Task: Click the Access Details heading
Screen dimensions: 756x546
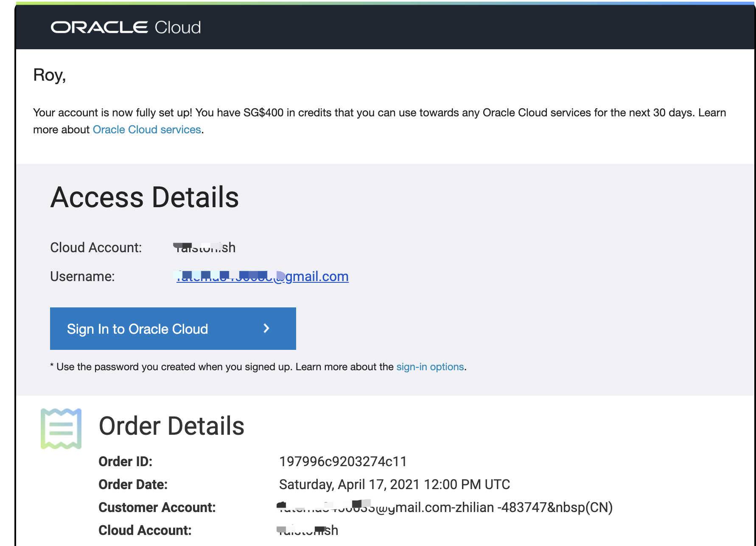Action: 145,197
